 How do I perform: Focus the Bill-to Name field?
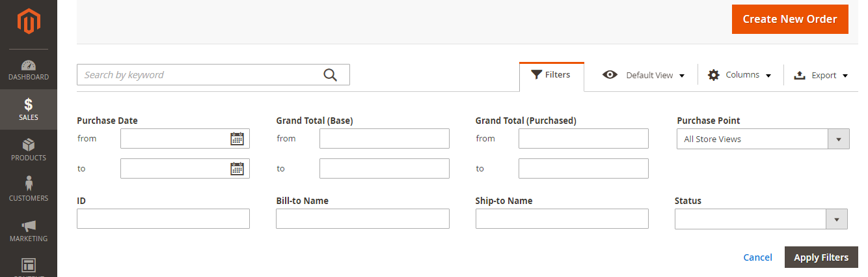click(x=362, y=218)
